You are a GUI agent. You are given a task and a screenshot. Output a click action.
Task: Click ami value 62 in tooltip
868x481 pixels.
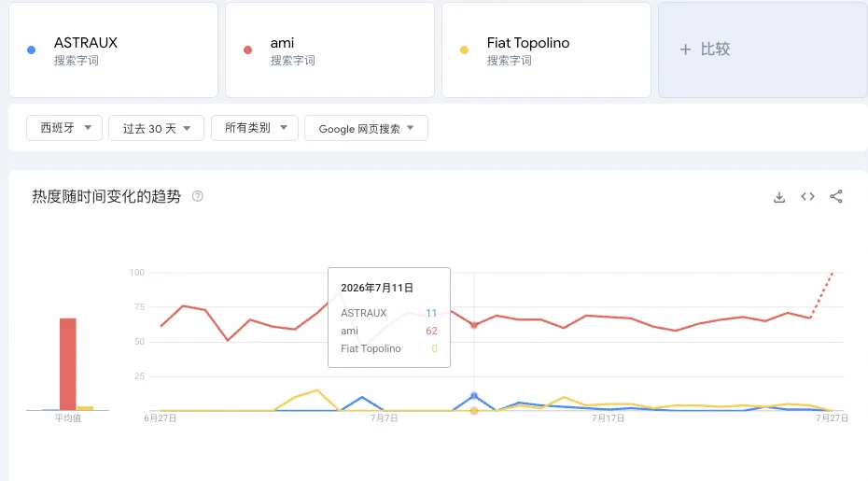431,331
